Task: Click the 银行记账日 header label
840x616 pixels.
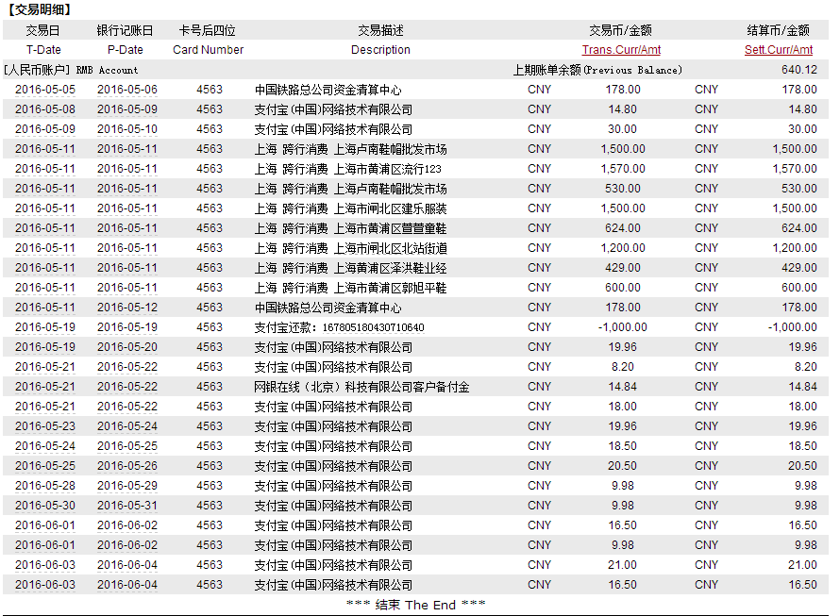Action: 125,30
